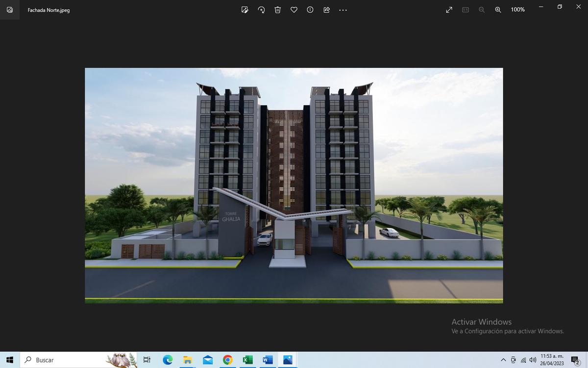
Task: Enter full screen with the diagonal arrows
Action: (x=449, y=10)
